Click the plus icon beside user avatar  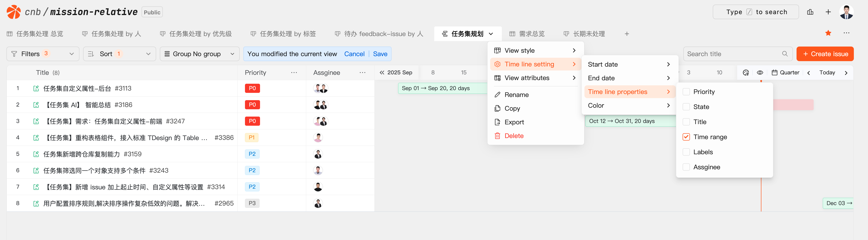tap(828, 12)
